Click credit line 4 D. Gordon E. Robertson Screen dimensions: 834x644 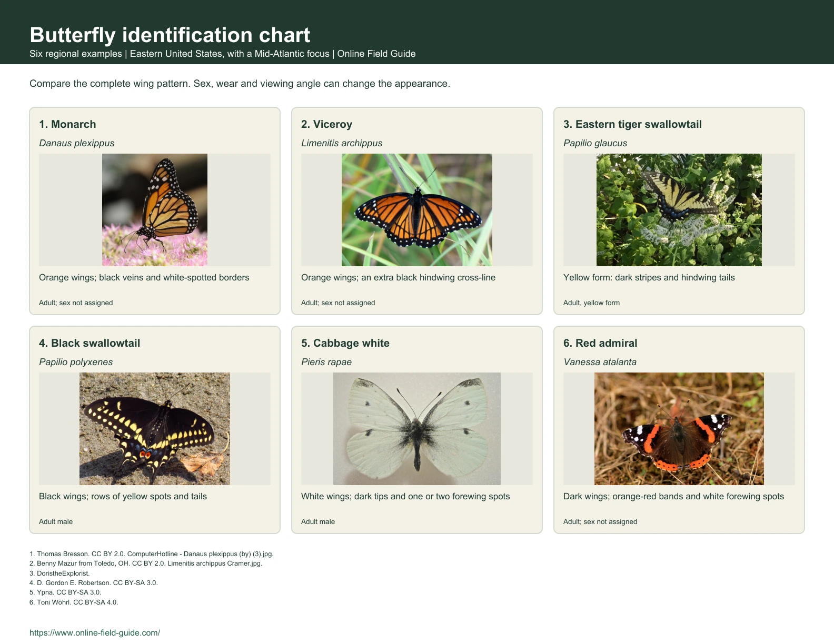point(94,582)
